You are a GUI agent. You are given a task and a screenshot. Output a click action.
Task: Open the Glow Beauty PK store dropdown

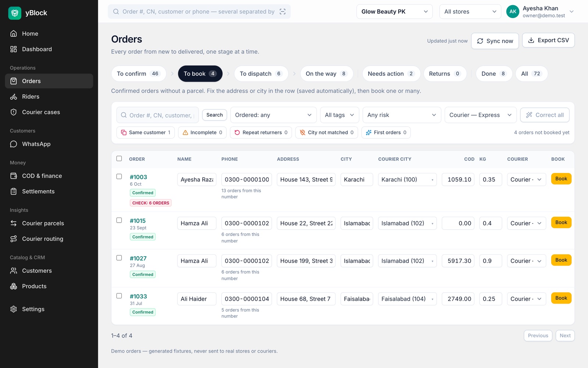point(394,11)
